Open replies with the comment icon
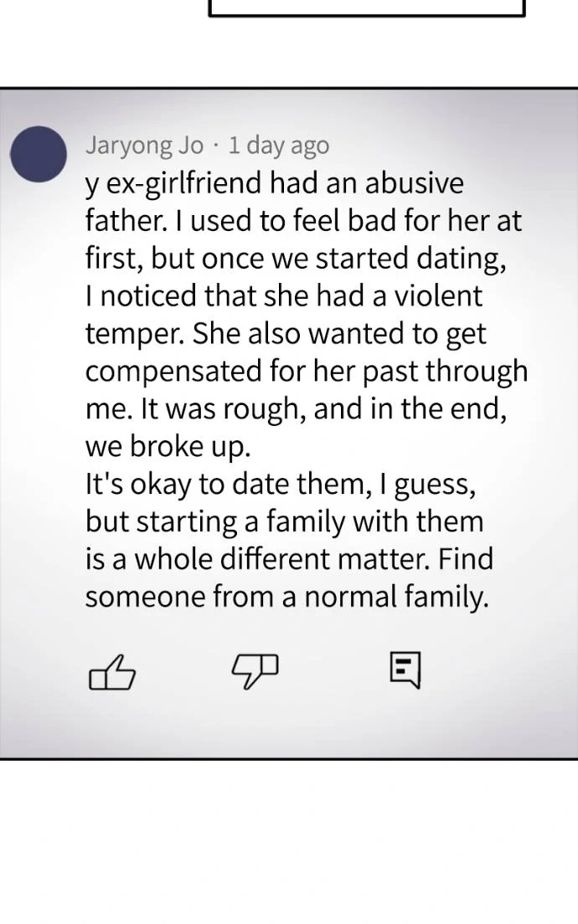Viewport: 578px width, 924px height. 405,670
